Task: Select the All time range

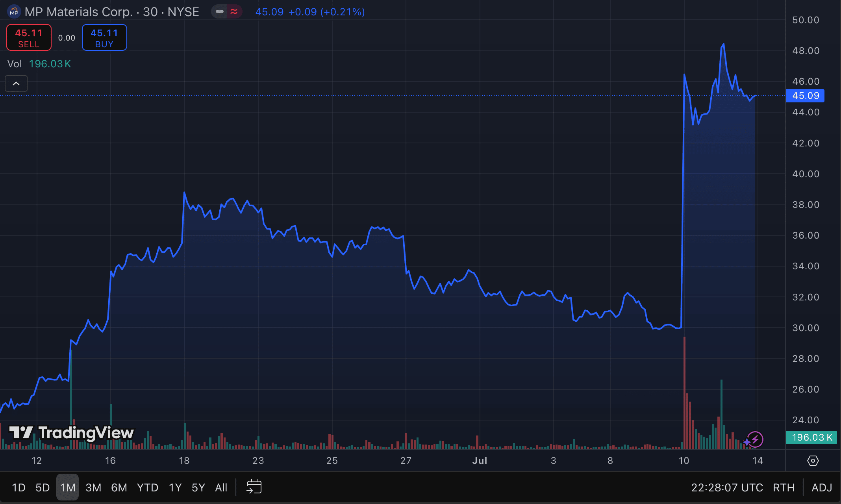Action: pyautogui.click(x=221, y=487)
